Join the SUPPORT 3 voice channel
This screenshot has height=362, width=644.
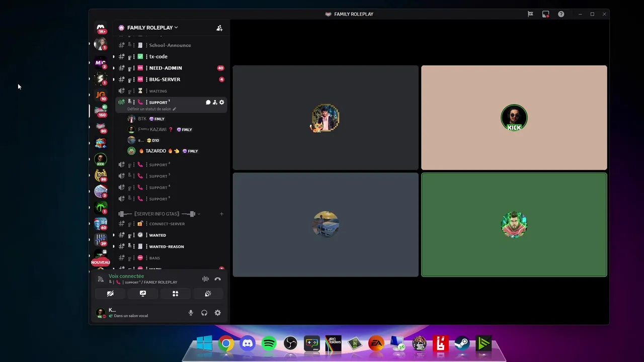point(171,176)
